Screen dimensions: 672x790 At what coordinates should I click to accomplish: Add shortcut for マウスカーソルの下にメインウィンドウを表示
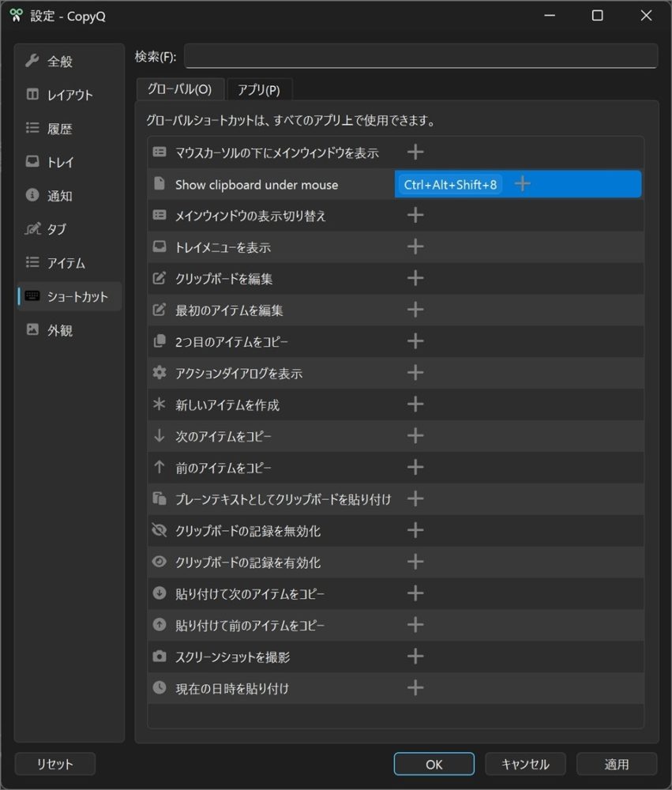click(x=415, y=152)
